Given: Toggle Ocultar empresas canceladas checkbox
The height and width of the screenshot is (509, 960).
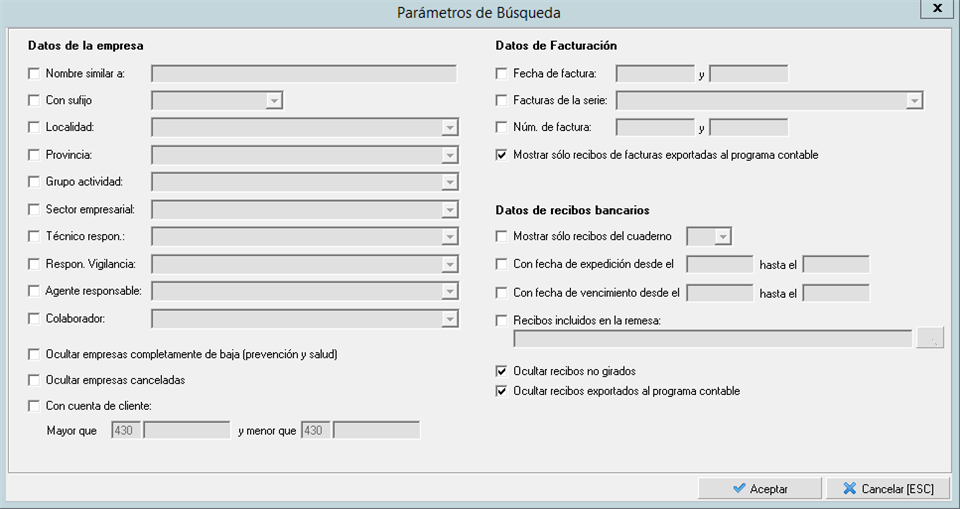Looking at the screenshot, I should 35,380.
